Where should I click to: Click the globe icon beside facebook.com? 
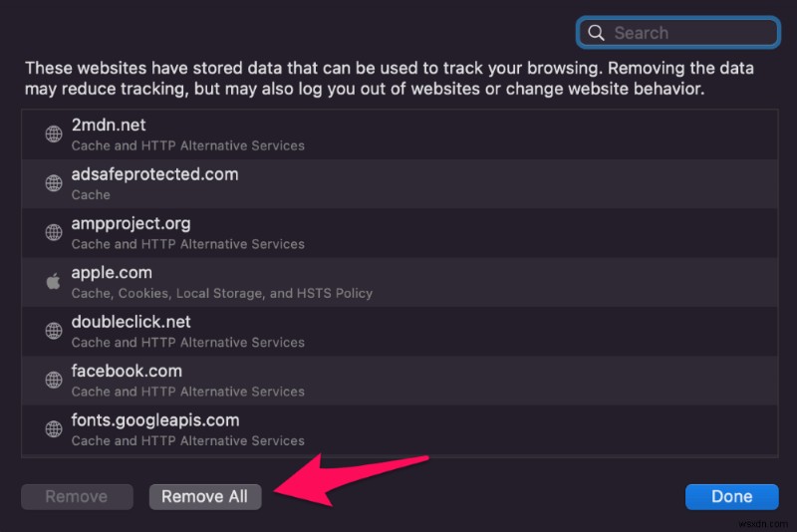pyautogui.click(x=54, y=381)
